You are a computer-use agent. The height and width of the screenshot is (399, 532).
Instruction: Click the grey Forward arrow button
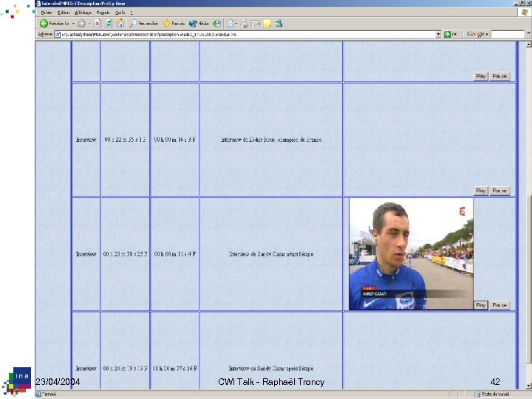click(x=81, y=24)
